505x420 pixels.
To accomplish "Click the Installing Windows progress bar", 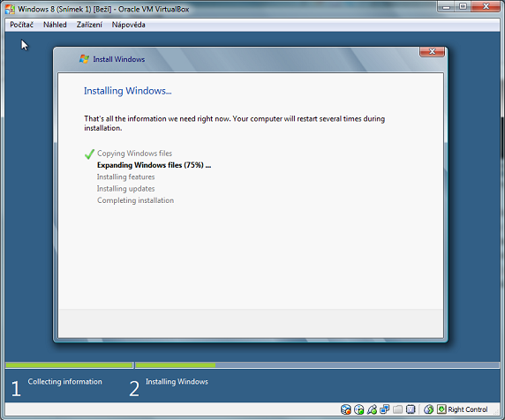I will (317, 365).
